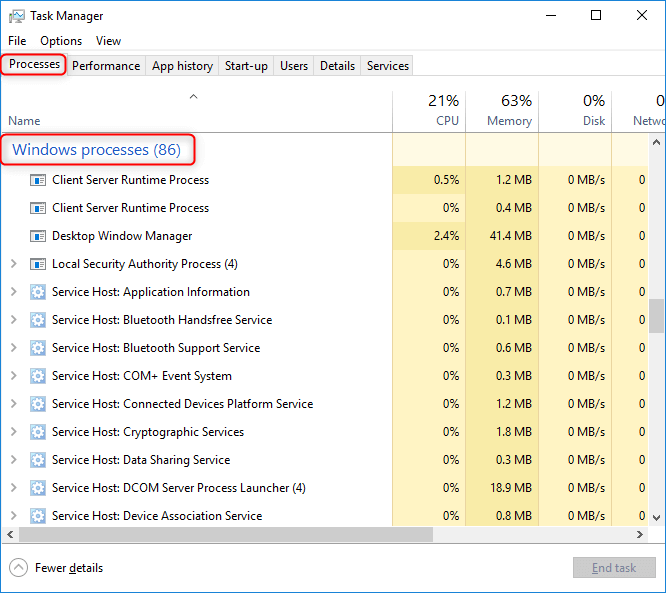Open the Options menu
This screenshot has width=666, height=593.
tap(61, 41)
